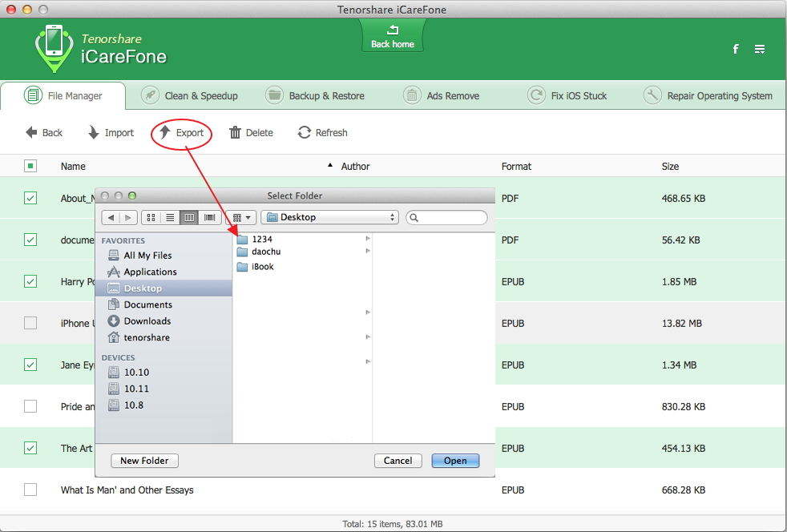Go to the Backup & Restore tab

click(x=315, y=95)
